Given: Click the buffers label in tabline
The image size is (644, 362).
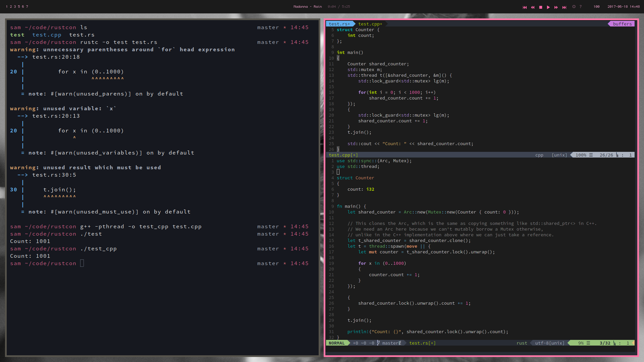Looking at the screenshot, I should [622, 24].
